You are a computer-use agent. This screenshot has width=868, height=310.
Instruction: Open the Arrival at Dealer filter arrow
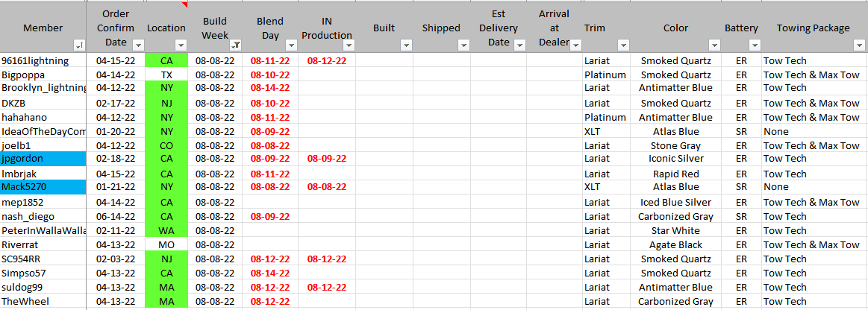[x=575, y=45]
